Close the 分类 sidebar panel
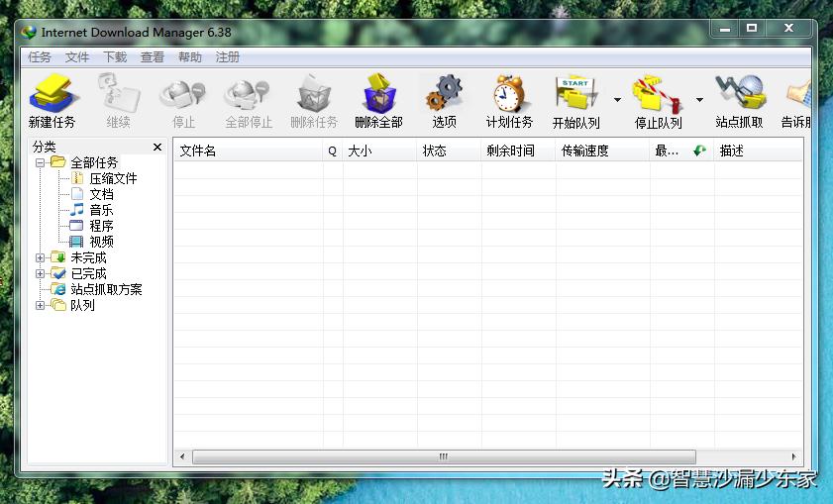833x504 pixels. tap(157, 148)
